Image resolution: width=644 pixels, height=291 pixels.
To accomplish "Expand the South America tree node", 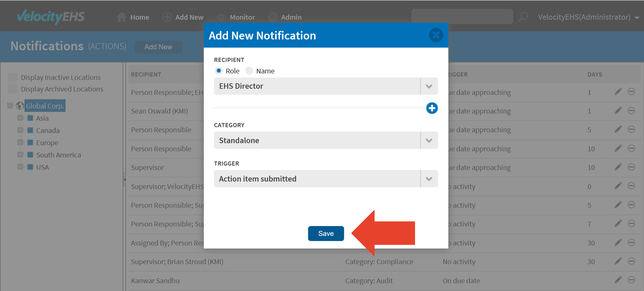I will pos(20,155).
